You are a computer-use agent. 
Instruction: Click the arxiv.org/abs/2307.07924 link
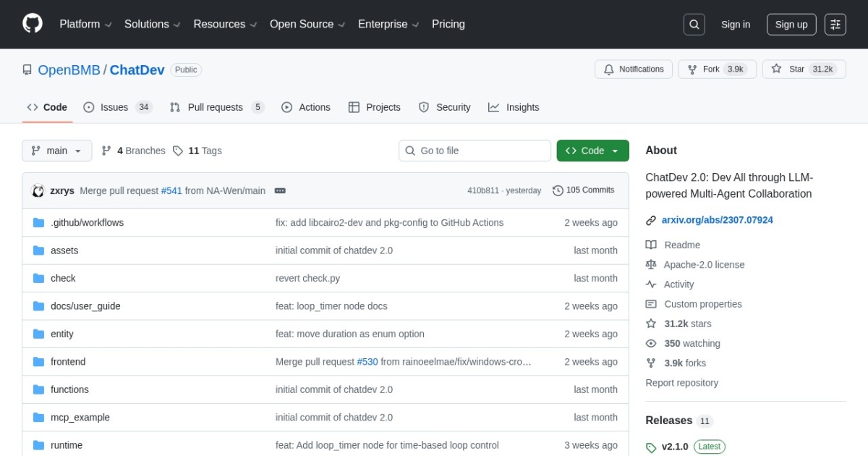pyautogui.click(x=717, y=219)
